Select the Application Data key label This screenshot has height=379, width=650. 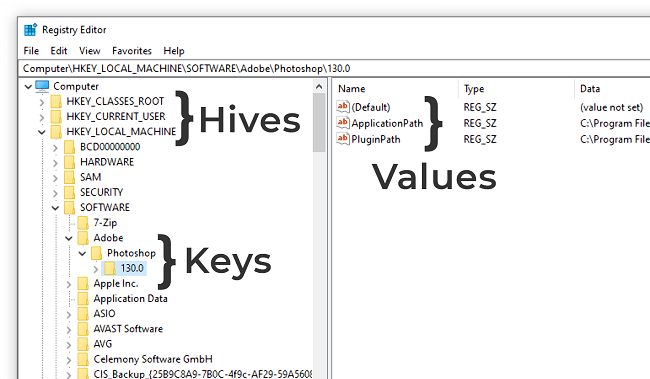(x=131, y=299)
